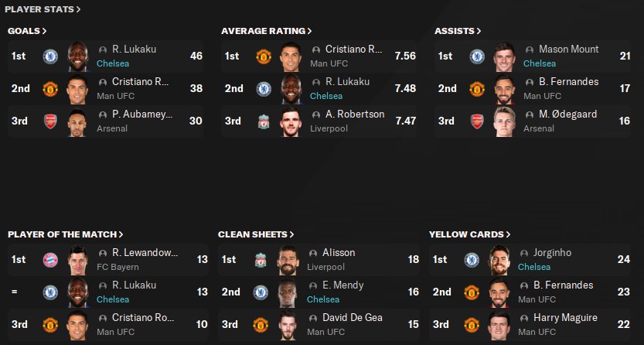The height and width of the screenshot is (345, 644).
Task: Click Chelsea badge next to Jorginho
Action: tap(471, 259)
